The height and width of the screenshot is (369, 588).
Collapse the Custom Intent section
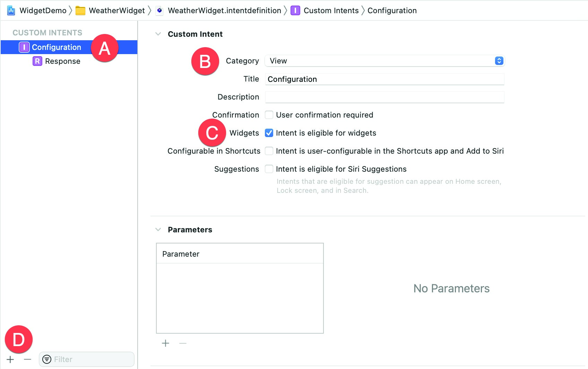pyautogui.click(x=158, y=34)
